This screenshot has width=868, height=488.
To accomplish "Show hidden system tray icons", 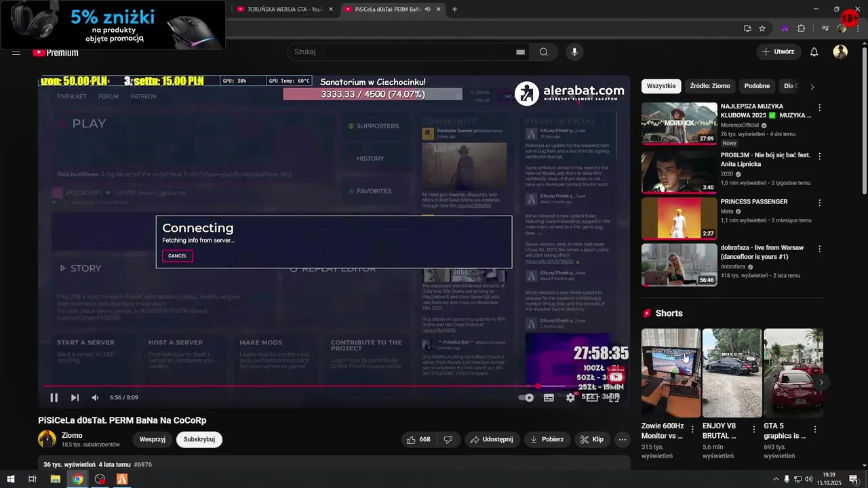I will pyautogui.click(x=776, y=479).
